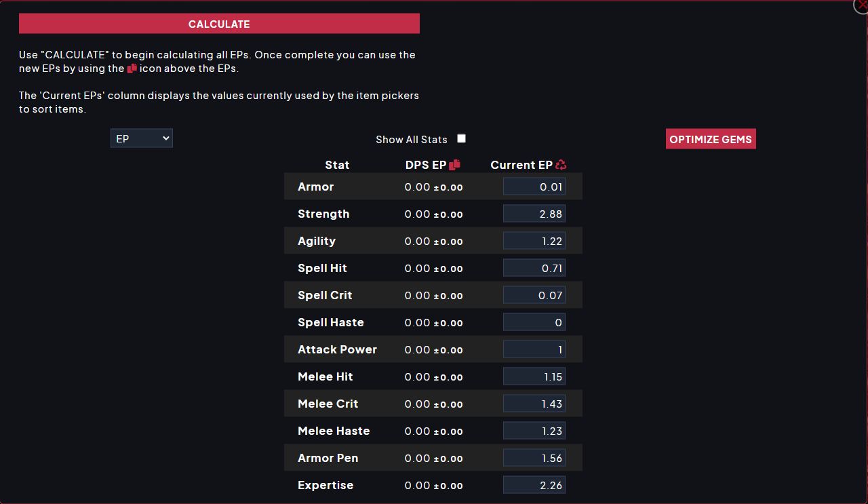Focus the Agility current EP field
Screen dimensions: 868x504
(534, 241)
